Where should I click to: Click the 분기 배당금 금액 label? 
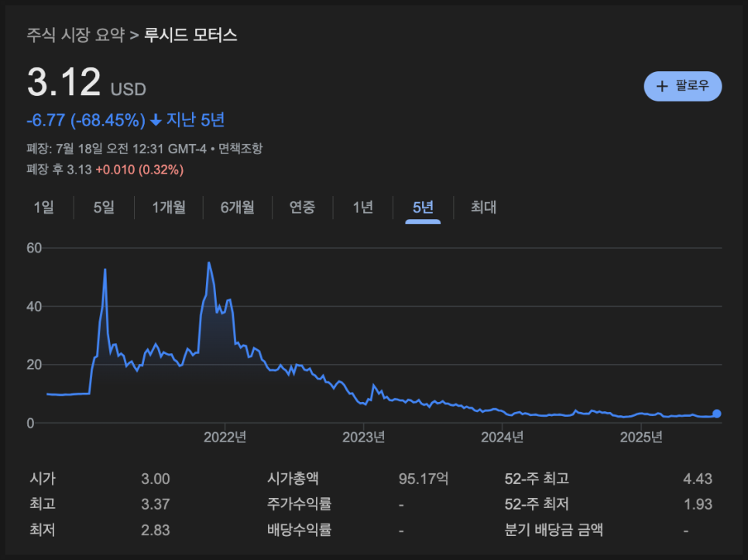(x=554, y=530)
